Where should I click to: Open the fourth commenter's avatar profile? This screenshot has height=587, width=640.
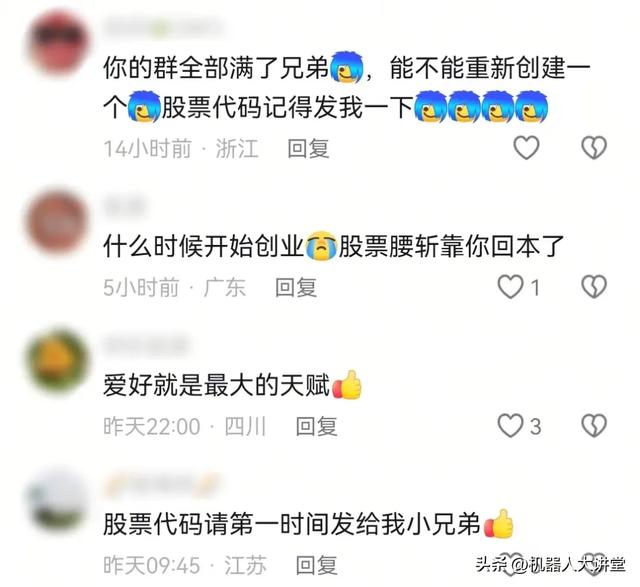click(57, 500)
